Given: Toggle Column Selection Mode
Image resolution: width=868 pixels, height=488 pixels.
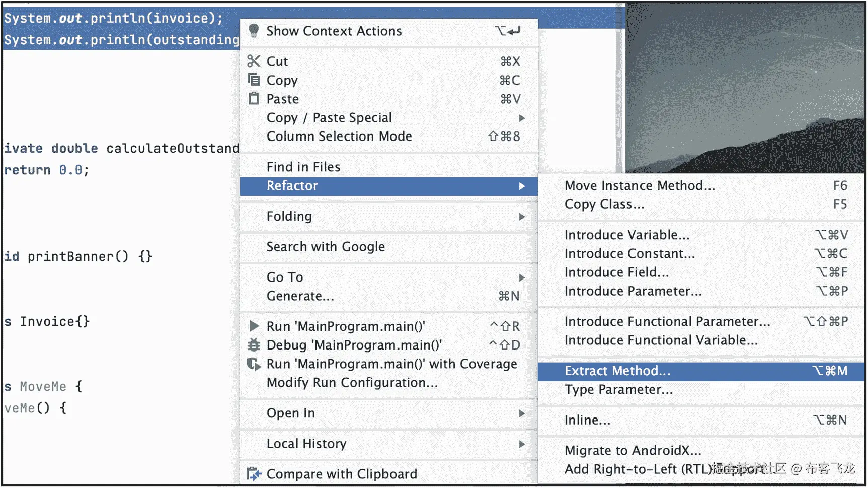Looking at the screenshot, I should 339,136.
